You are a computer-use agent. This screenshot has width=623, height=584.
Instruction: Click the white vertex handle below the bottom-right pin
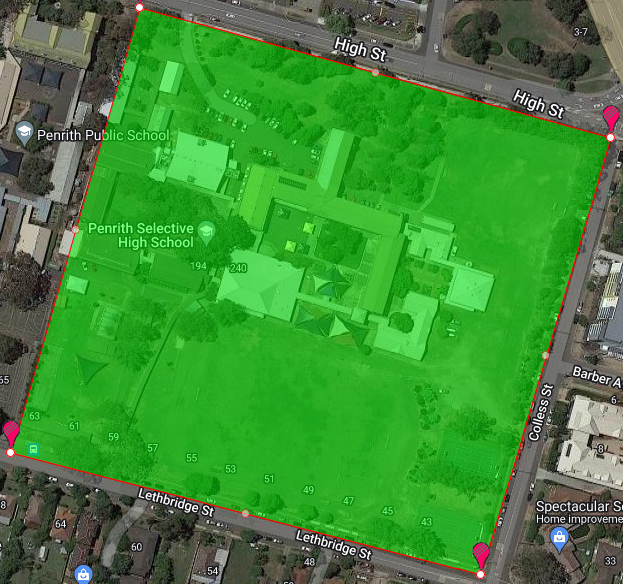481,574
